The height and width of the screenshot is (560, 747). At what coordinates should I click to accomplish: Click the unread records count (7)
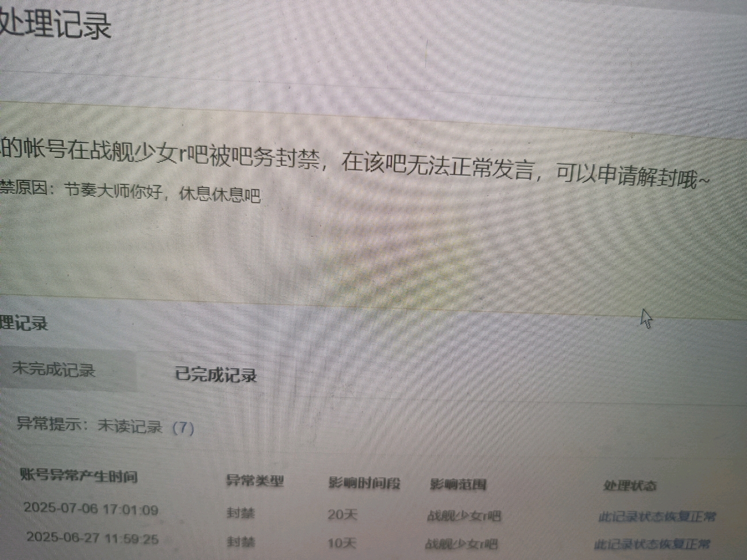[183, 428]
